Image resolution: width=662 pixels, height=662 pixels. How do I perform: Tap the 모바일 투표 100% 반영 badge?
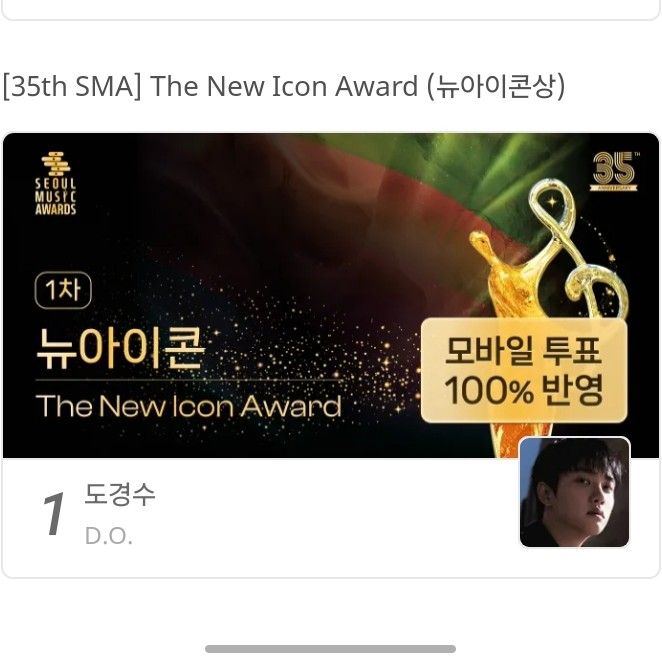point(524,370)
